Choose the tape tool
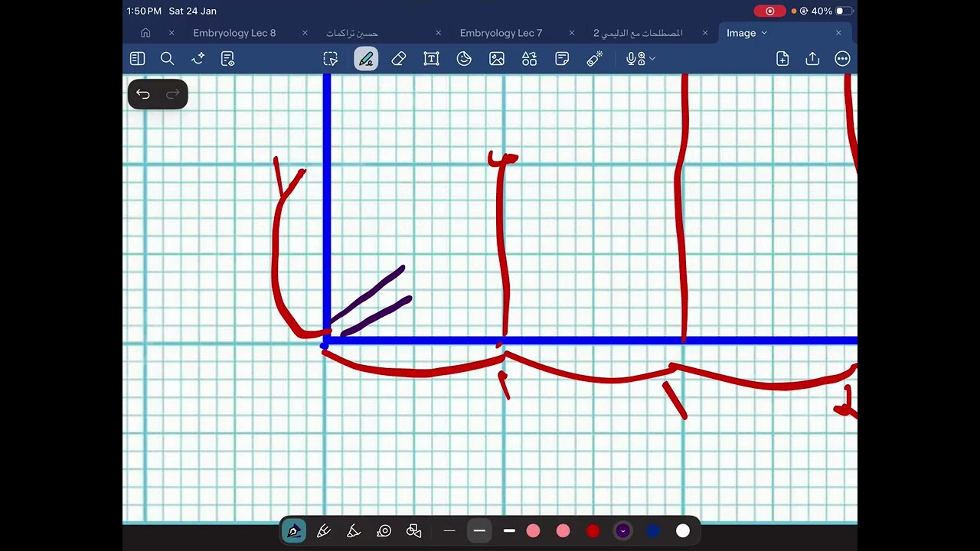The width and height of the screenshot is (980, 551). pos(384,531)
